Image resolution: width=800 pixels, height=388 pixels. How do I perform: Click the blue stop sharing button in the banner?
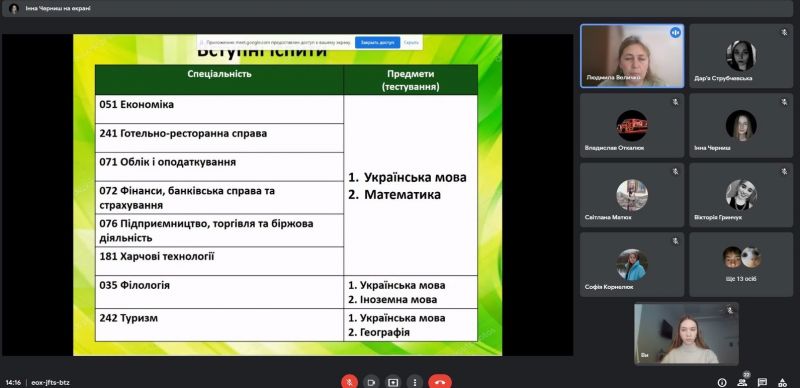tap(378, 42)
